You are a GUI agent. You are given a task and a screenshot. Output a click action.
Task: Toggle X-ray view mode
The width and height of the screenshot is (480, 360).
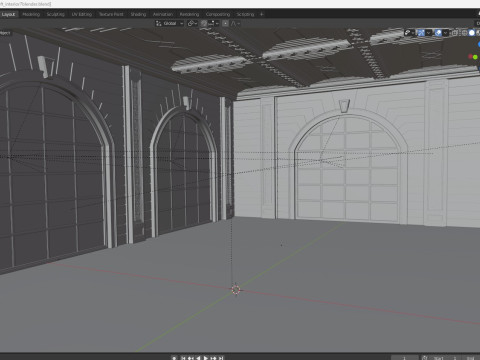(x=455, y=33)
